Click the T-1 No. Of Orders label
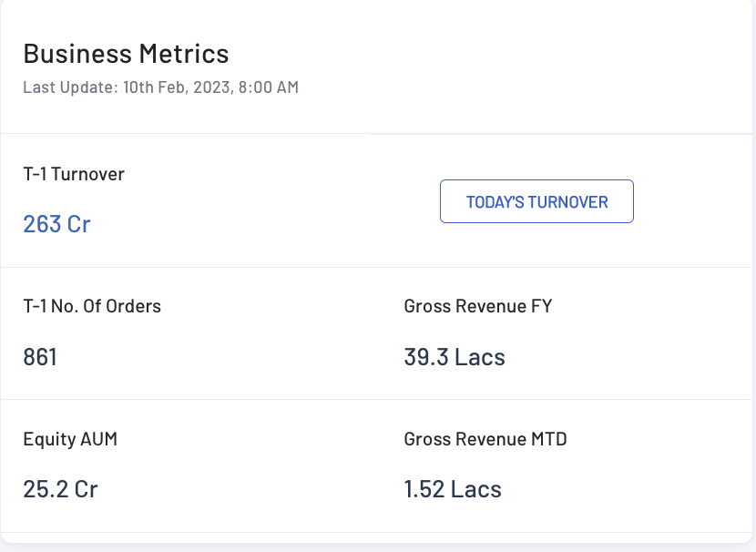756x552 pixels. pyautogui.click(x=92, y=306)
